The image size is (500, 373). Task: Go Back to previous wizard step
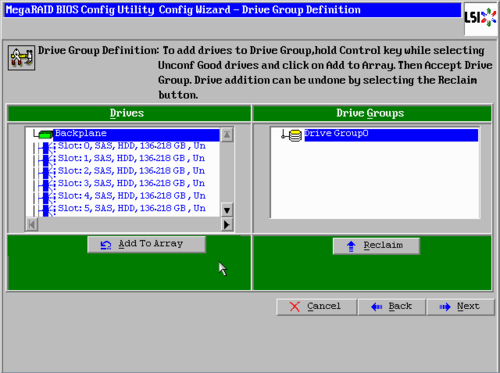pos(392,307)
